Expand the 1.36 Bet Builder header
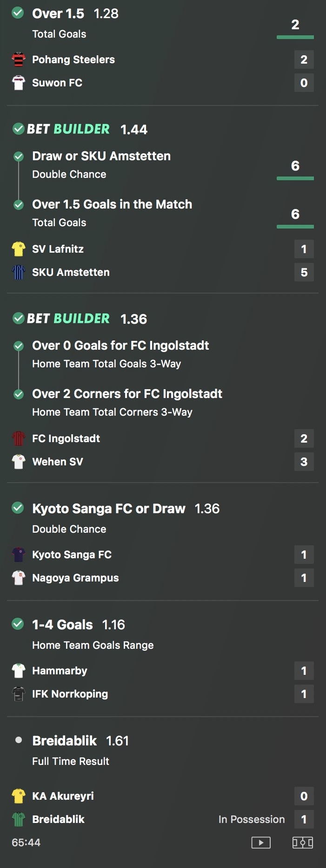Screen dimensions: 326x868 point(80,319)
